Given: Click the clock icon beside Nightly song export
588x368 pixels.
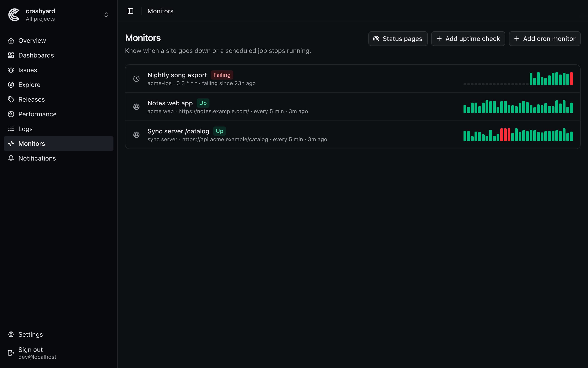Looking at the screenshot, I should click(x=137, y=79).
